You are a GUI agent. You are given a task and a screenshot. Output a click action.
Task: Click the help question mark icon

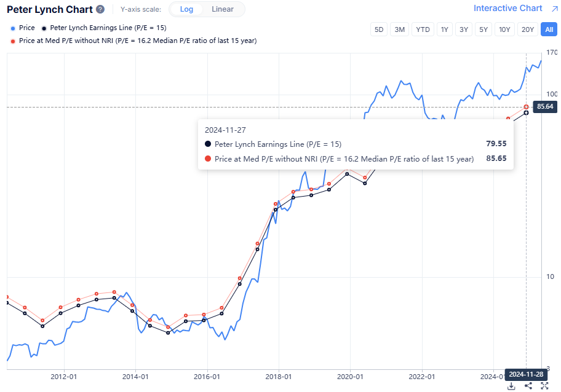click(100, 10)
